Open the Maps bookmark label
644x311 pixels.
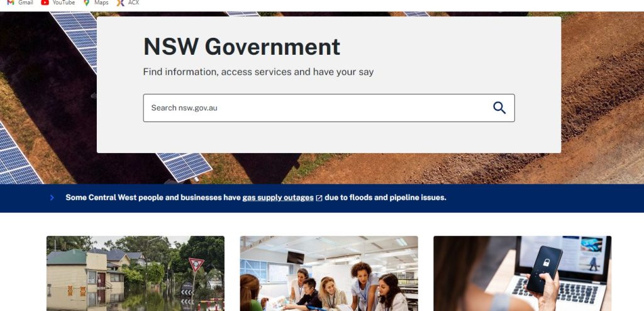101,3
